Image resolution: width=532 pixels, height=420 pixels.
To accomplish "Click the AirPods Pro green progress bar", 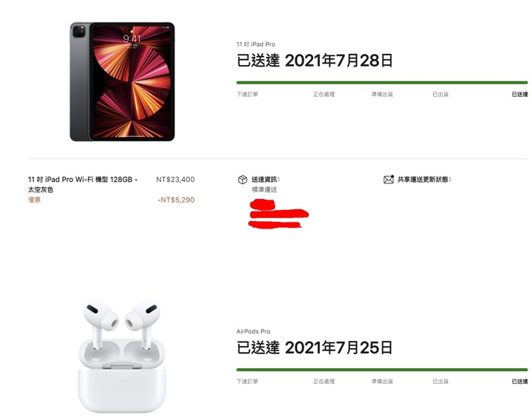I will coord(382,370).
